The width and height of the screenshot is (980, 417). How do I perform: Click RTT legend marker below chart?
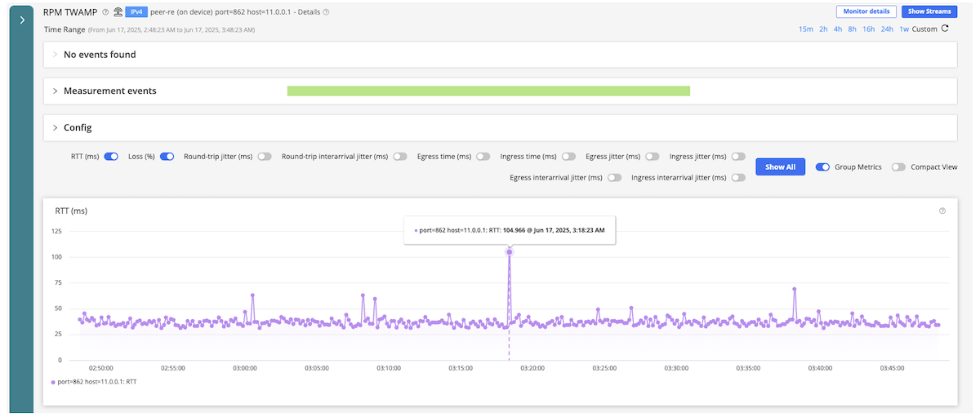53,382
